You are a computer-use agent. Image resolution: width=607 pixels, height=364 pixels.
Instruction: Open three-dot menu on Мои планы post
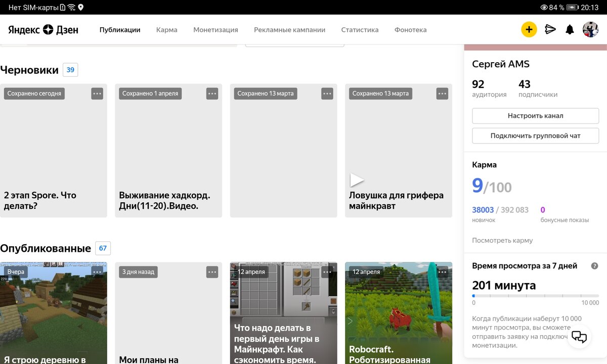212,272
